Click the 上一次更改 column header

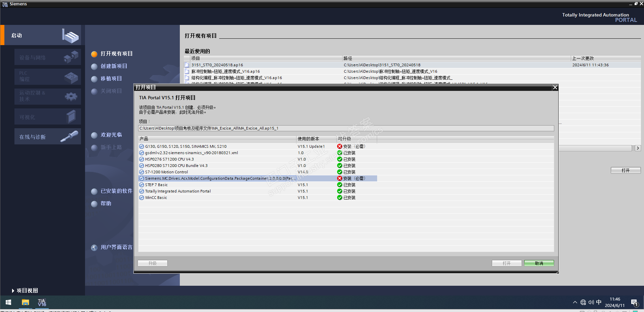click(606, 58)
